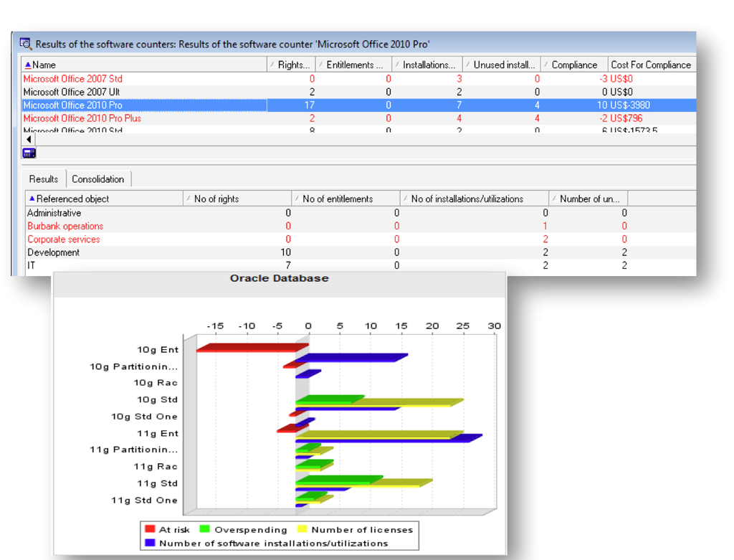Select the Burbank operations row
Image resolution: width=734 pixels, height=560 pixels.
(361, 226)
